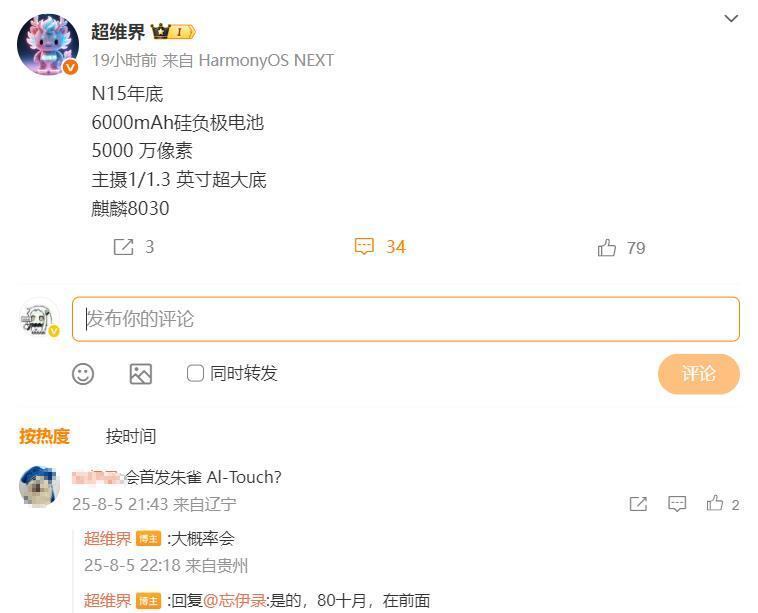
Task: Repost the 朱雀 AI-Touch comment via its share icon
Action: [x=638, y=504]
